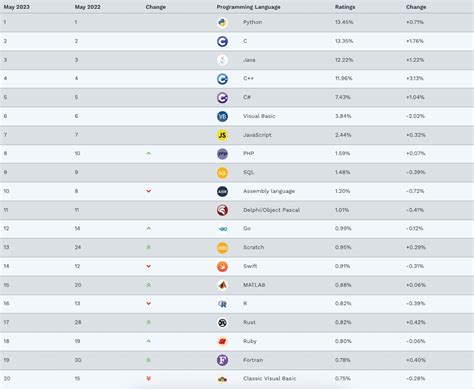Click the MATLAB logo icon
This screenshot has height=389, width=474.
[x=222, y=285]
